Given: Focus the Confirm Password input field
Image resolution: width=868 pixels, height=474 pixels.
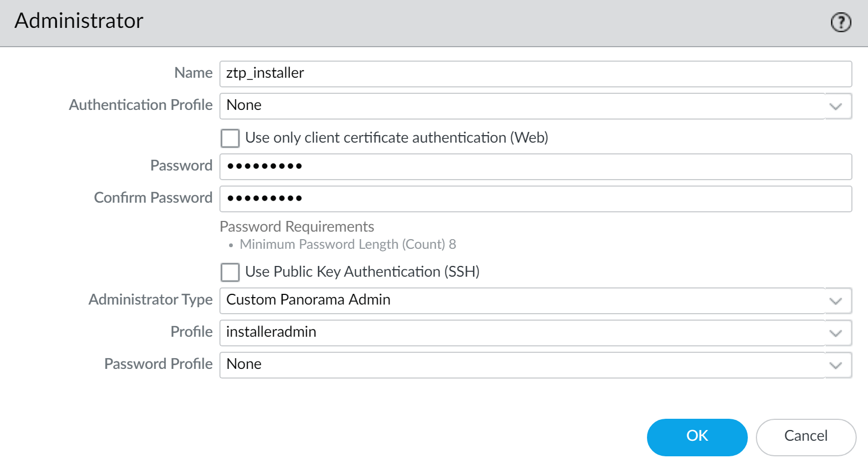Looking at the screenshot, I should click(535, 199).
